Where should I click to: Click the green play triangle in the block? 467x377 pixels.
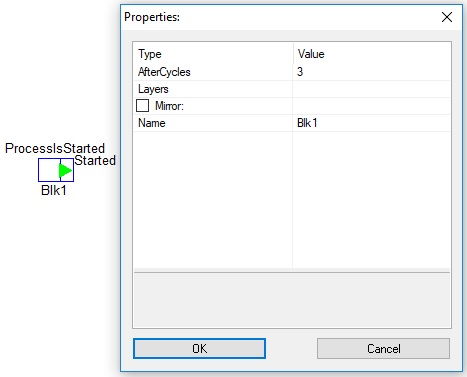pyautogui.click(x=65, y=170)
